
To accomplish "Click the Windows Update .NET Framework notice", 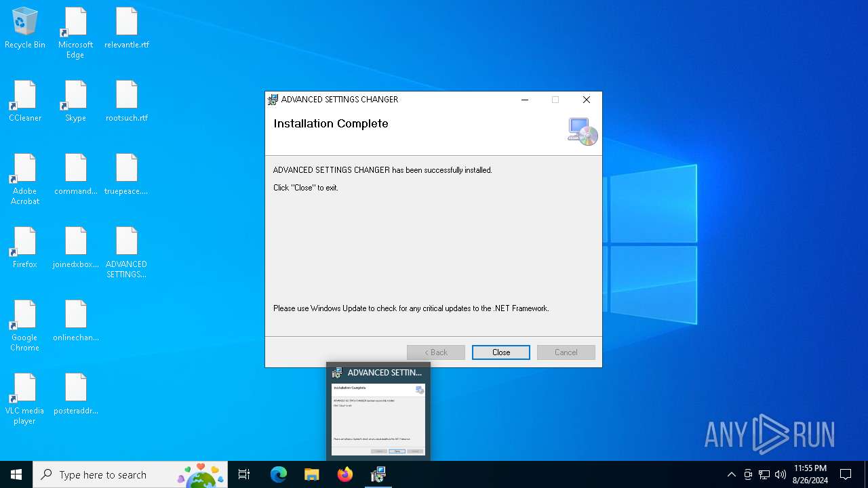I will 411,308.
